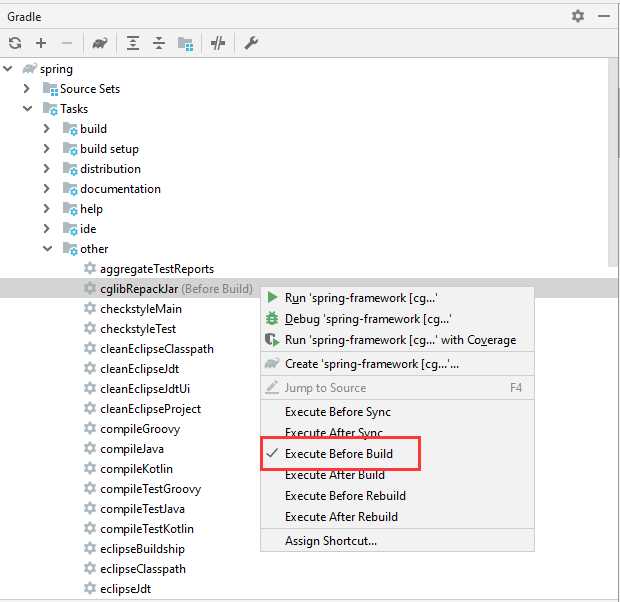
Task: Click the Expand All toolbar icon
Action: coord(133,43)
